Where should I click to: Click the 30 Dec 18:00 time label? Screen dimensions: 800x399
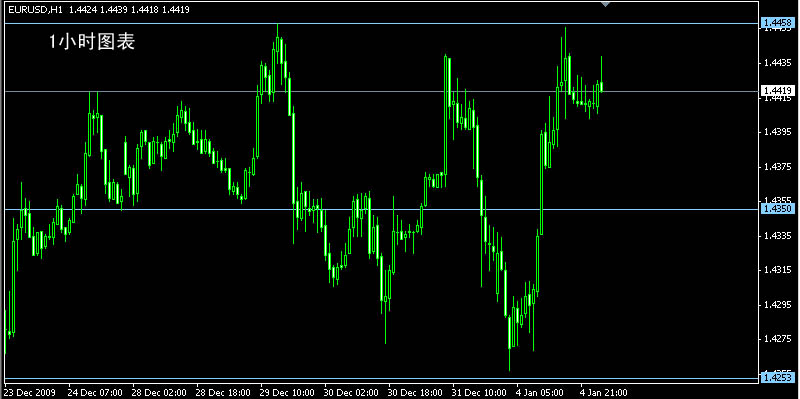pyautogui.click(x=416, y=393)
